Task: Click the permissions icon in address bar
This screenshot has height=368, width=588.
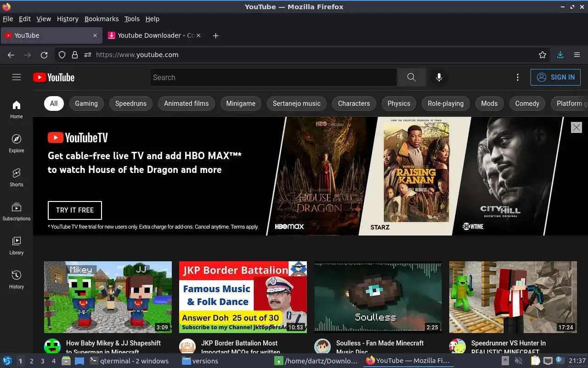Action: [88, 55]
